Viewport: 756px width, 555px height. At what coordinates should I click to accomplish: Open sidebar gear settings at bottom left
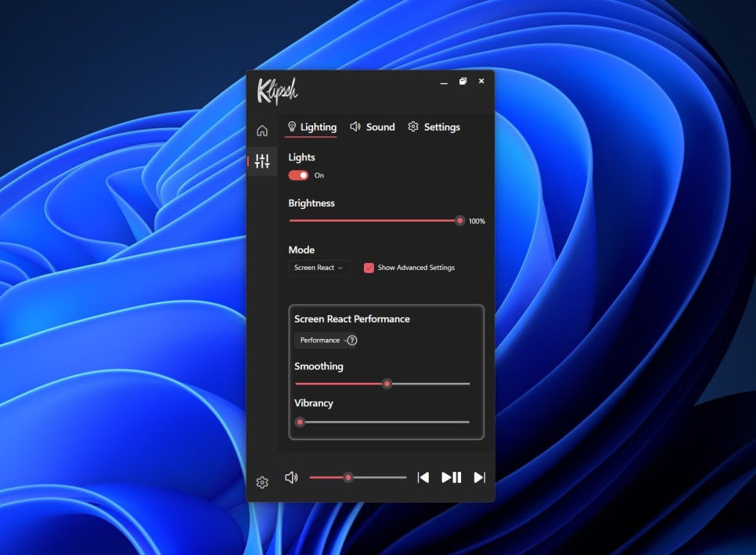click(x=262, y=482)
